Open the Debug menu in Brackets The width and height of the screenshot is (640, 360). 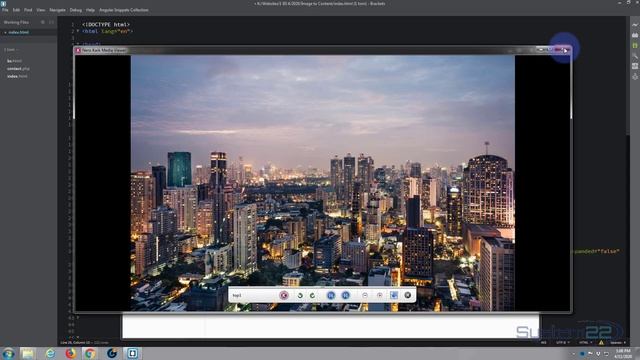[76, 10]
